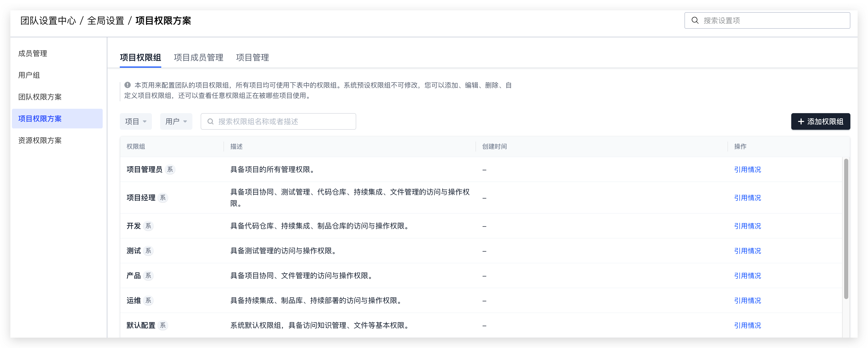The height and width of the screenshot is (348, 868).
Task: Focus the 搜索设置项 search field
Action: pos(767,20)
